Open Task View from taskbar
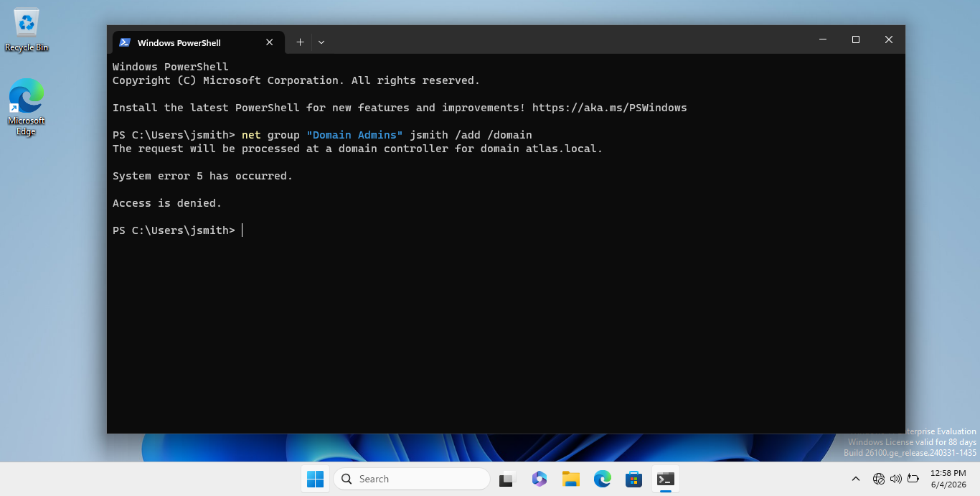The image size is (980, 496). pos(508,479)
